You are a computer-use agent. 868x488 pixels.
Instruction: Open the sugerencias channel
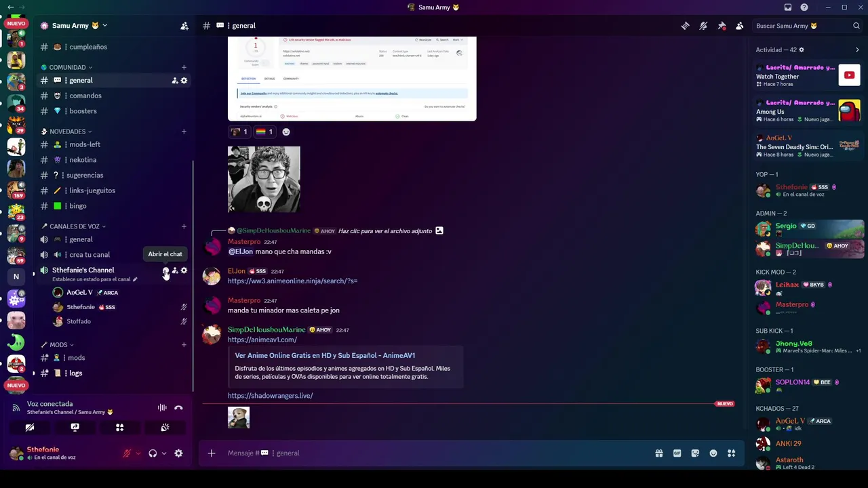113,175
